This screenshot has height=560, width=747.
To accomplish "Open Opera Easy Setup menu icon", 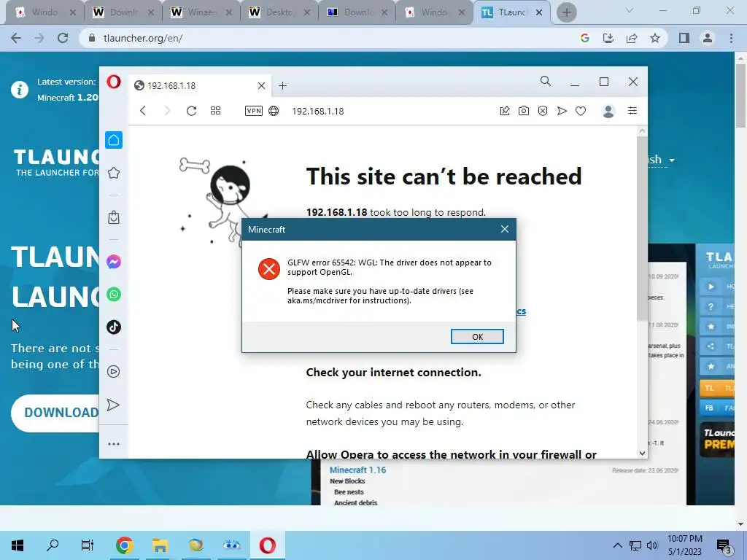I will 632,111.
